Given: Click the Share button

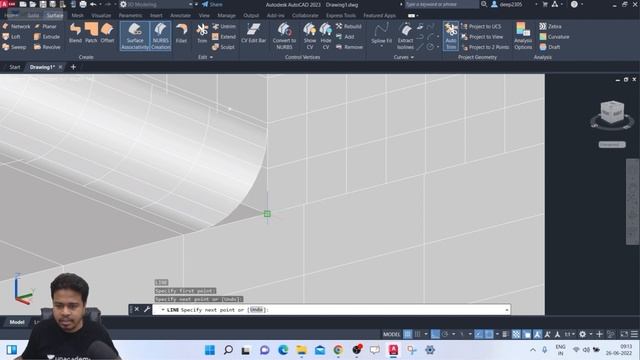Looking at the screenshot, I should point(212,4).
